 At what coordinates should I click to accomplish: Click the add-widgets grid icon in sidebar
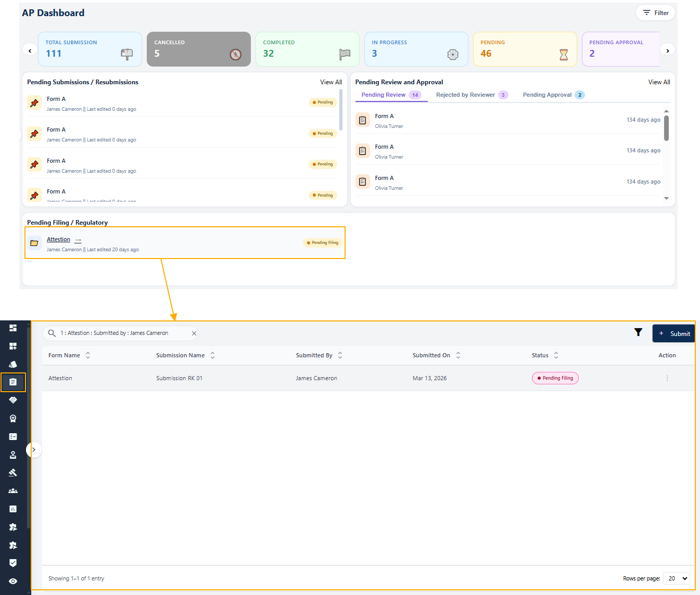pos(13,346)
